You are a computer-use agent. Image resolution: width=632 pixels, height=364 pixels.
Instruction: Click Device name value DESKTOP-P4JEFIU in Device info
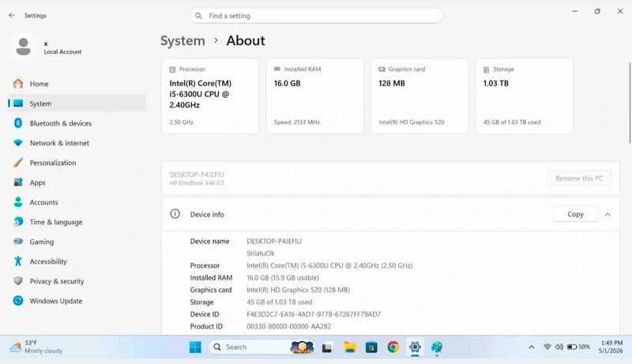(x=274, y=241)
